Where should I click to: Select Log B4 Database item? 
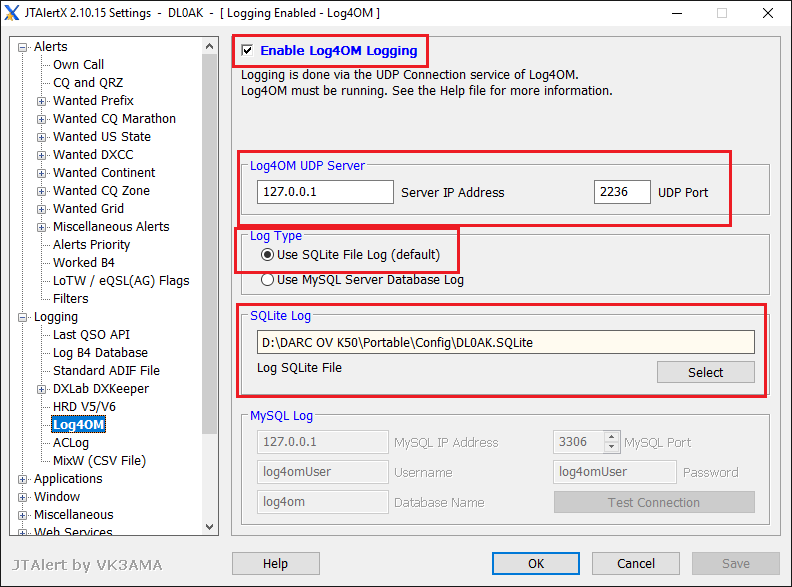(101, 353)
